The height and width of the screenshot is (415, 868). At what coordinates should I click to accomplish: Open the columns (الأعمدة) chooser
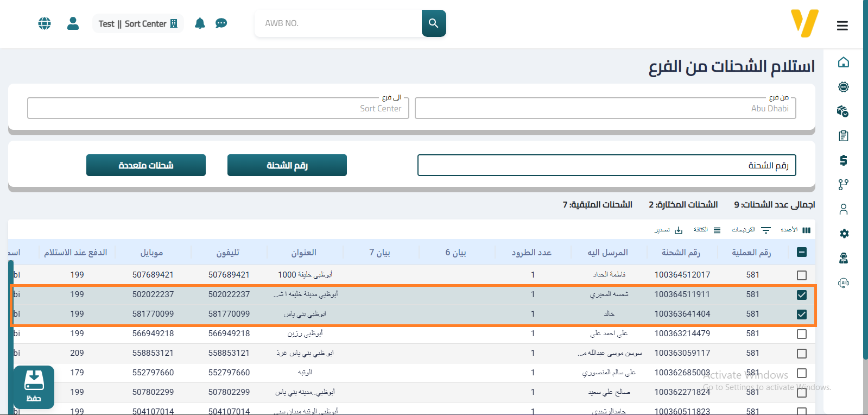[x=796, y=230]
